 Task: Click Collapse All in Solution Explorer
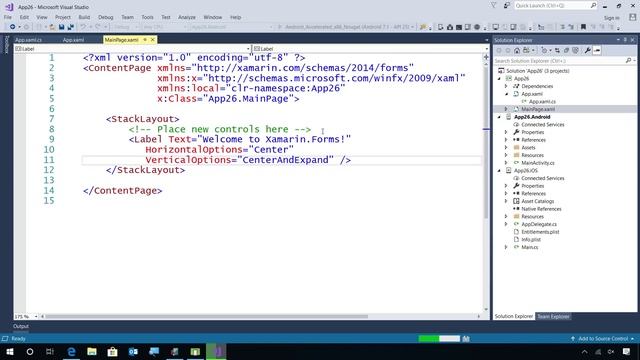(x=567, y=50)
